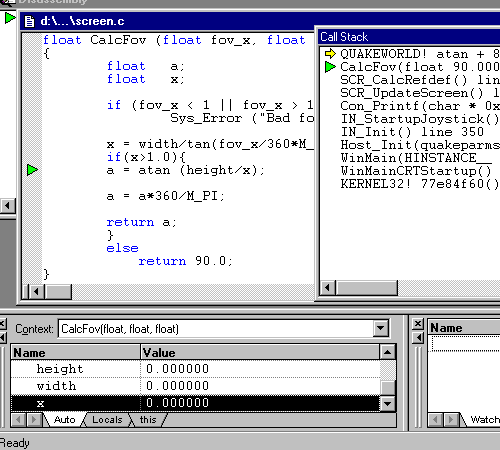
Task: Click the variables list scroll up arrow
Action: (388, 352)
